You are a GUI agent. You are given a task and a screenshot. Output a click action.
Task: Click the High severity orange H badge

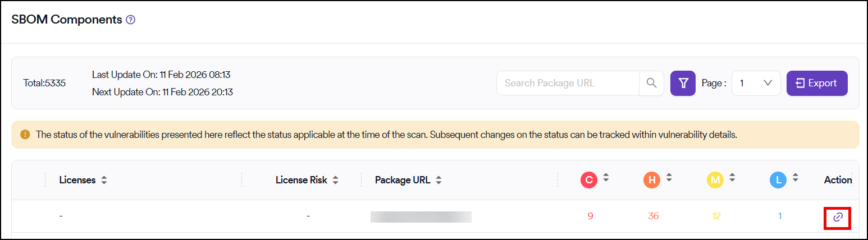[x=652, y=180]
